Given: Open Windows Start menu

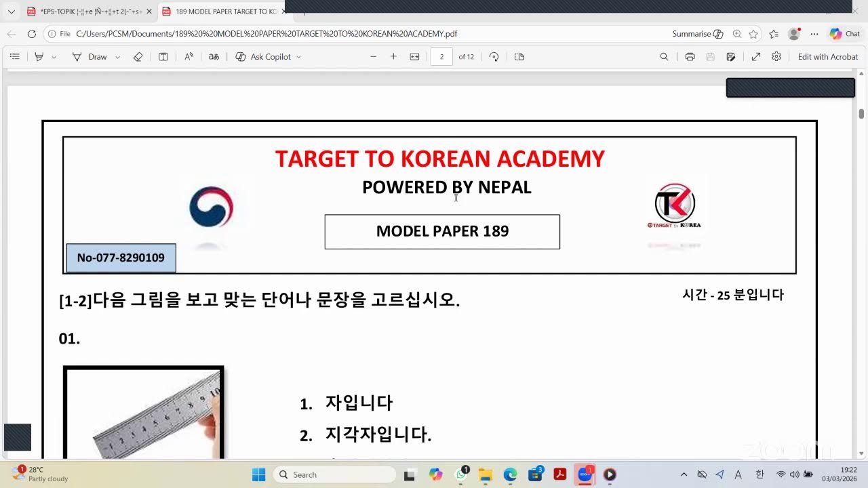Looking at the screenshot, I should click(259, 474).
